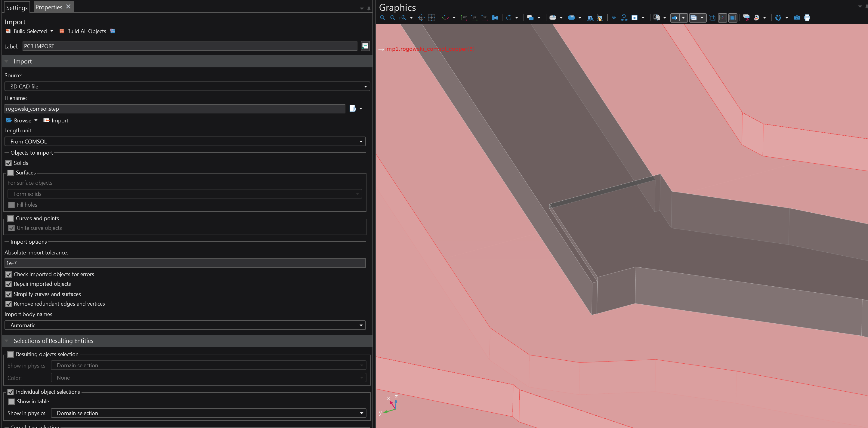Click the Zoom Out icon

(x=393, y=18)
